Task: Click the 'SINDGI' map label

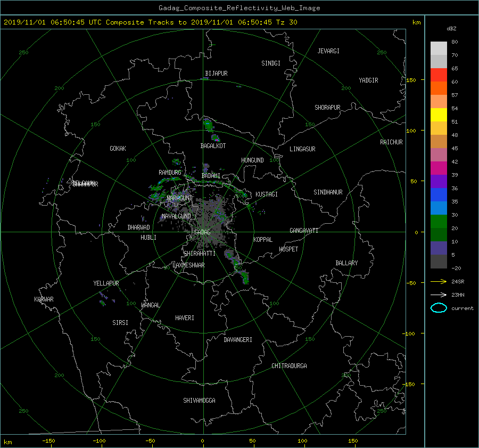Action: click(271, 63)
